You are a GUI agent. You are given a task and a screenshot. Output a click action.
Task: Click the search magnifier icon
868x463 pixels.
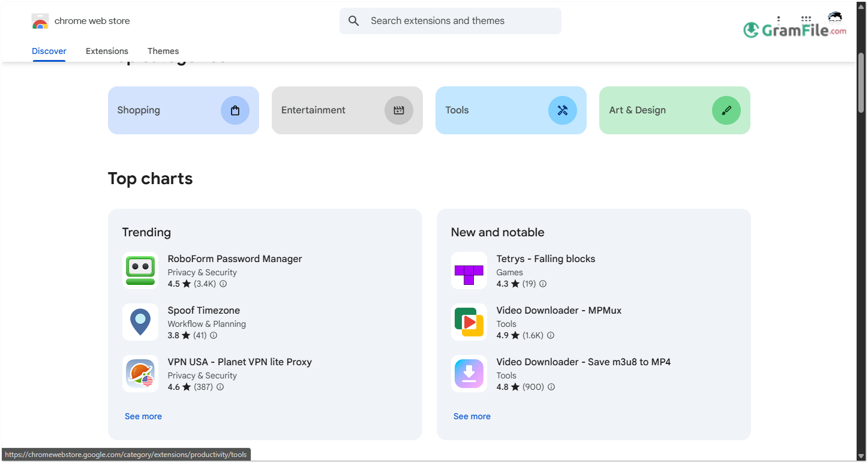pyautogui.click(x=354, y=21)
